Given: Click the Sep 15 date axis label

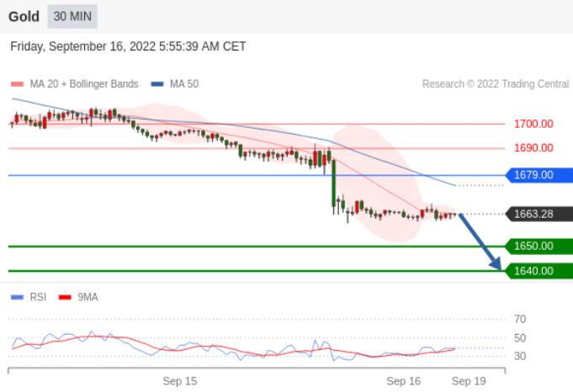Looking at the screenshot, I should pos(180,381).
